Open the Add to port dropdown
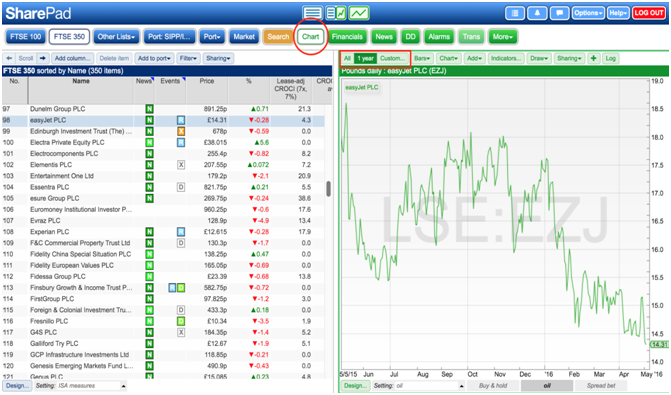 click(154, 58)
